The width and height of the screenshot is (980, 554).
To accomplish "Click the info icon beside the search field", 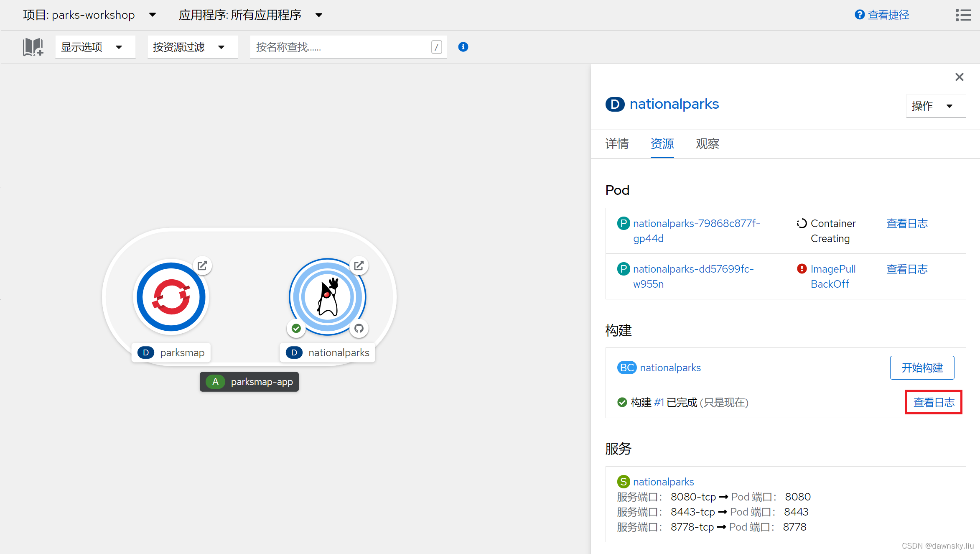I will (x=463, y=47).
